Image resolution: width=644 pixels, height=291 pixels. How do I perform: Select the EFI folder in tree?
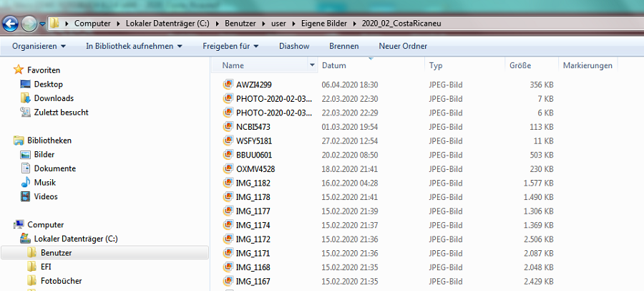point(46,267)
